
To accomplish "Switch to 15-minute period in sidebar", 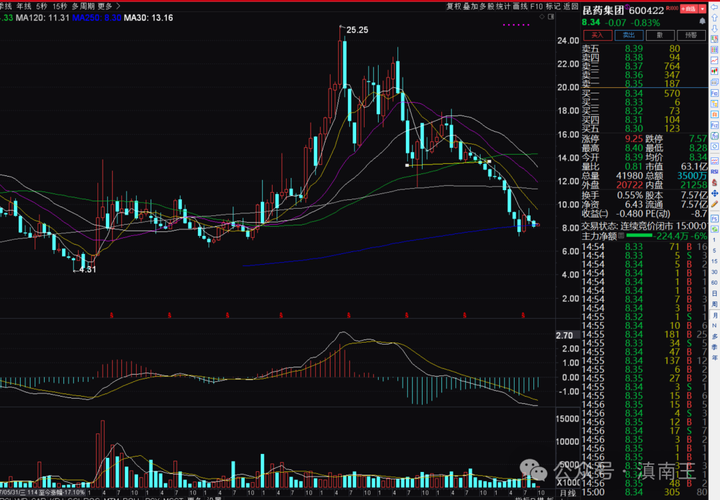I will click(714, 261).
